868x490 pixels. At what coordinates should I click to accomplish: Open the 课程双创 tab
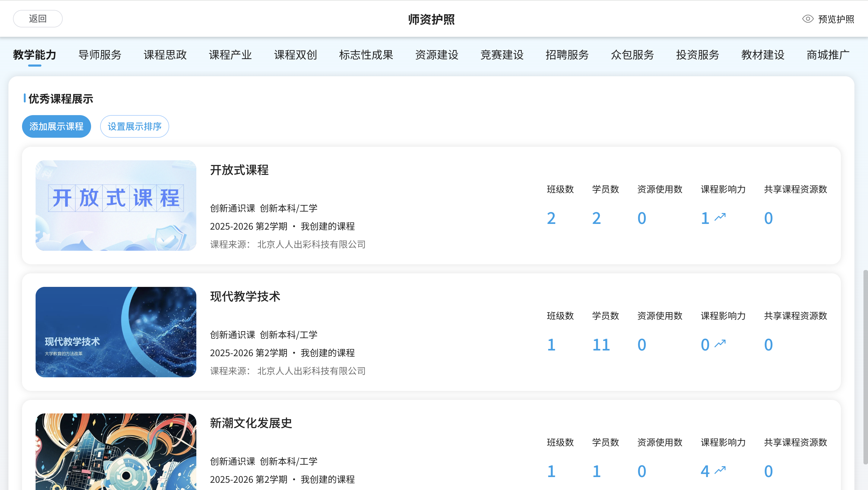coord(296,55)
